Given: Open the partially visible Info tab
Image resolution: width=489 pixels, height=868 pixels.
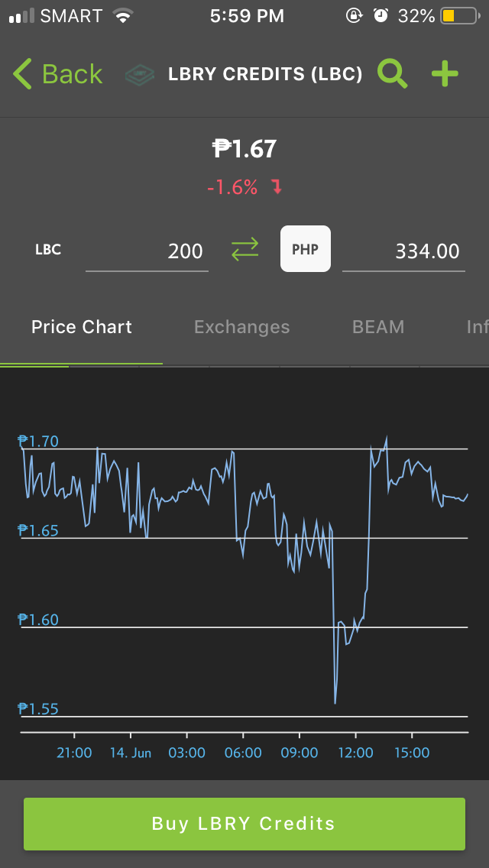Looking at the screenshot, I should (x=478, y=327).
